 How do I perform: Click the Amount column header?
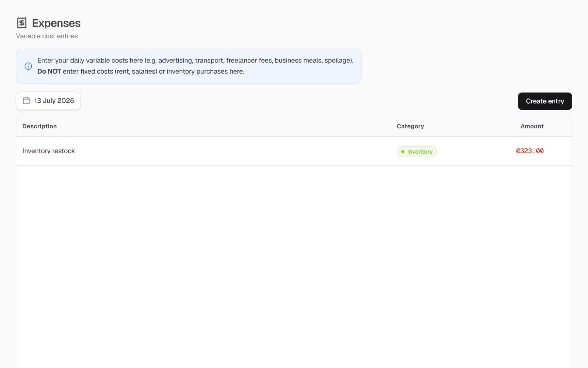click(532, 126)
